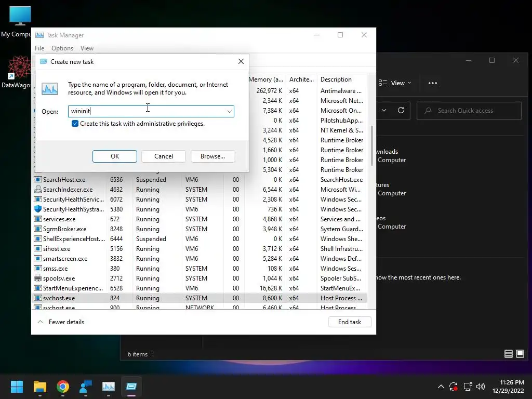Open the clock and date panel
532x399 pixels.
tap(508, 387)
